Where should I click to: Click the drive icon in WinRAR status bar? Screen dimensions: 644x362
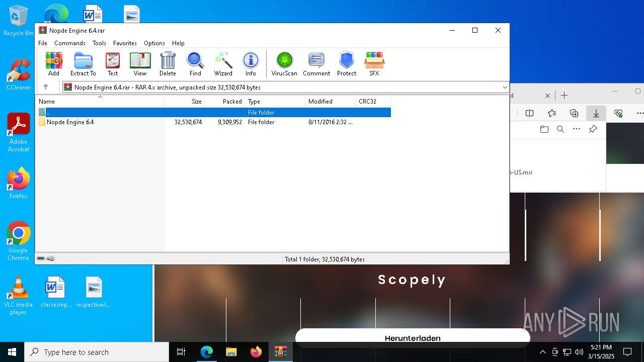(41, 258)
